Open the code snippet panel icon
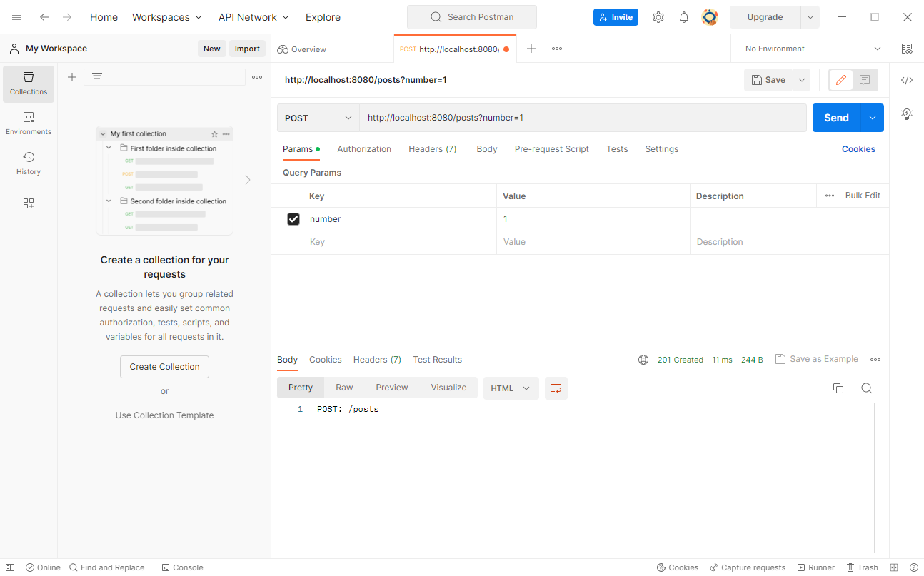Viewport: 924px width, 576px height. click(907, 80)
